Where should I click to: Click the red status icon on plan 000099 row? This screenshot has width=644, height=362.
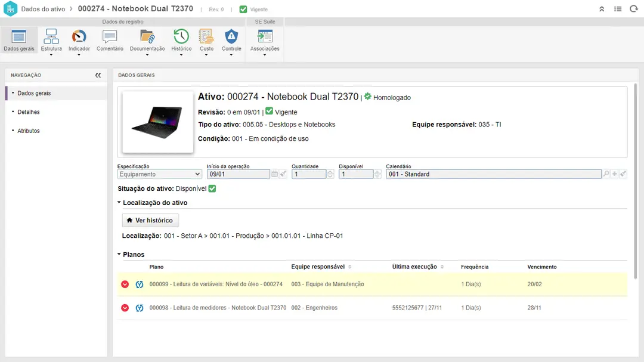pos(125,284)
